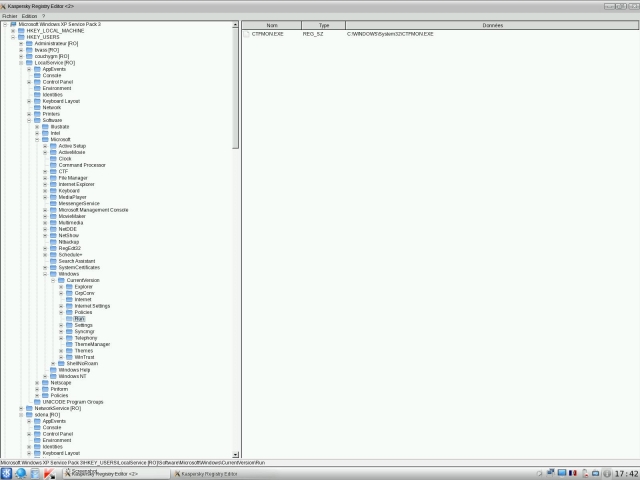Switch to Kaspersky Registry Editor <2> taskbar button
640x480 pixels.
tap(116, 474)
